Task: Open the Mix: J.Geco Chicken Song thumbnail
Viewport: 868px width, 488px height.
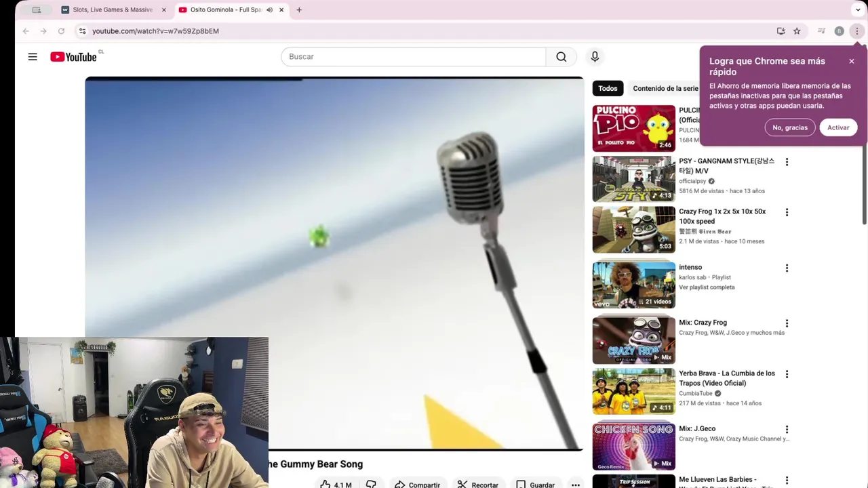Action: click(x=634, y=447)
